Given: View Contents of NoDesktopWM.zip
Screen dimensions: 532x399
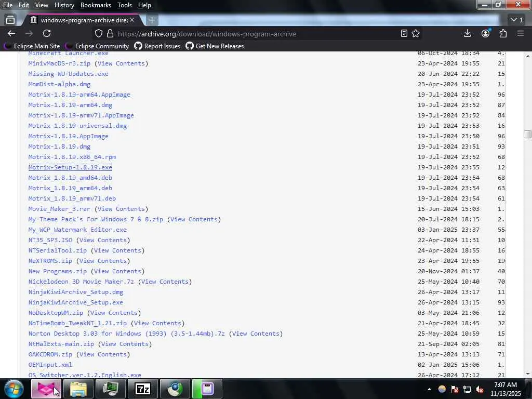Looking at the screenshot, I should click(114, 313).
